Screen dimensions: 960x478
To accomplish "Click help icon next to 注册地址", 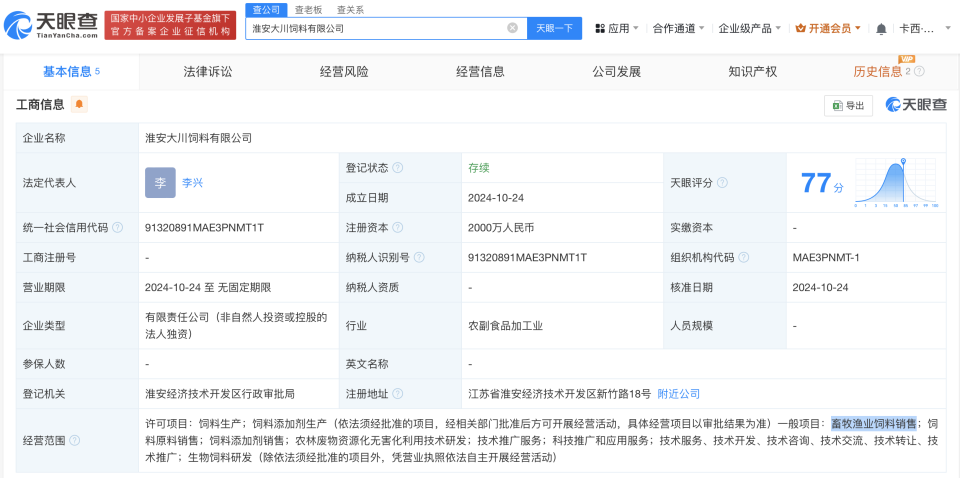I will coord(397,394).
